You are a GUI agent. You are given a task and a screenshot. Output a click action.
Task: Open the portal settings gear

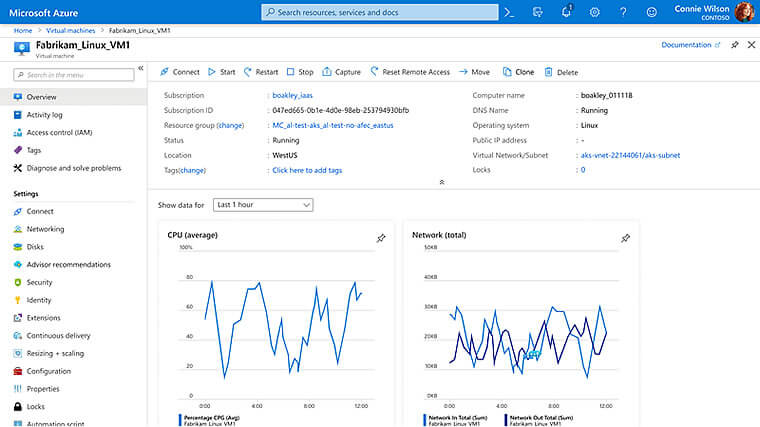pyautogui.click(x=595, y=13)
